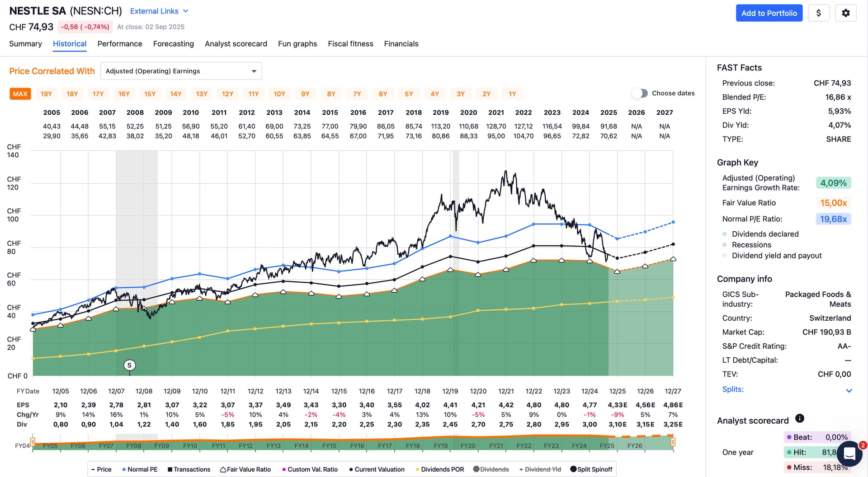The width and height of the screenshot is (868, 477).
Task: Click the Analyst scorecard info icon
Action: [x=799, y=418]
